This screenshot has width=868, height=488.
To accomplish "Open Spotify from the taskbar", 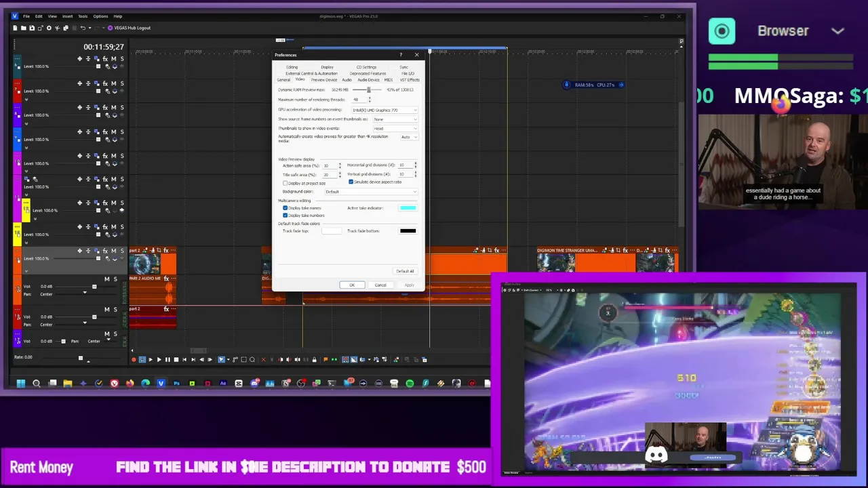I will tap(410, 384).
